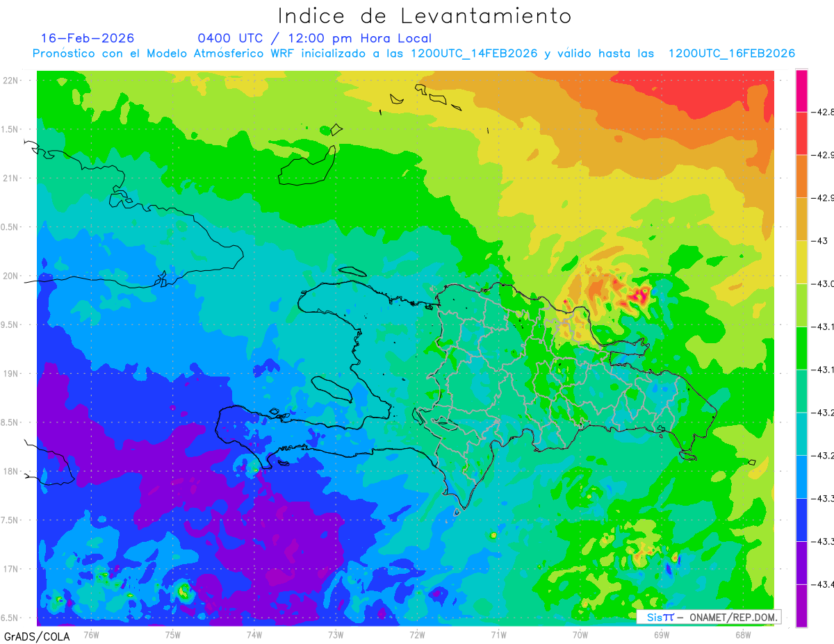Click the '18N' latitude label
834x644 pixels.
[12, 472]
